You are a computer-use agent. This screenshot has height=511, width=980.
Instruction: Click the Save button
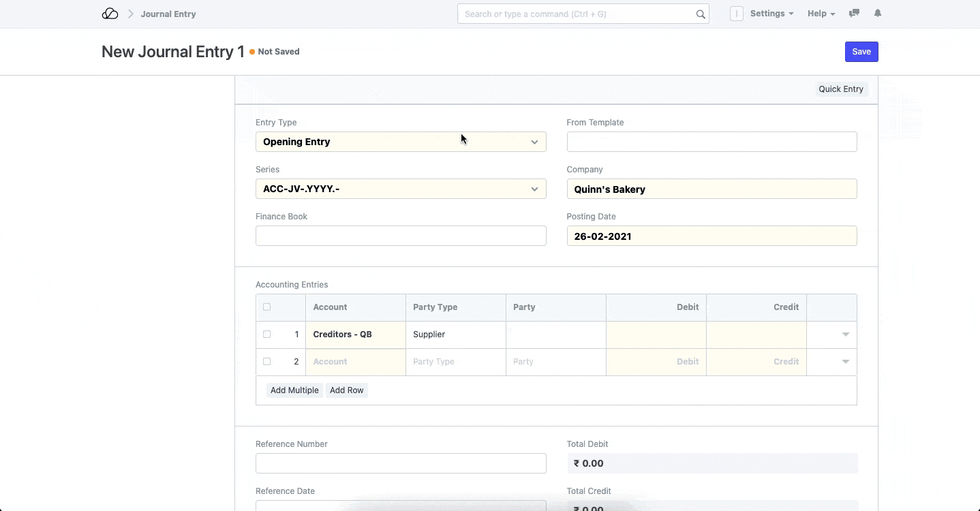(x=861, y=52)
